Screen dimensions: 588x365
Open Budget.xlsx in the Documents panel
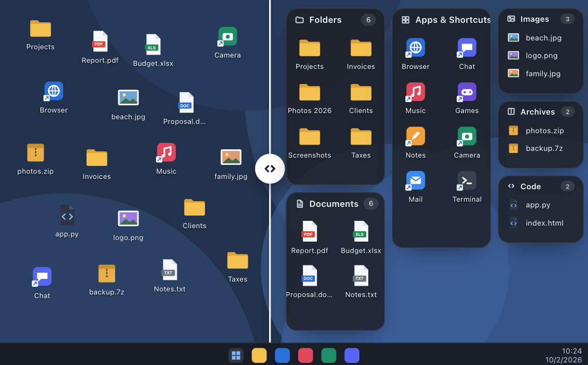pos(361,238)
